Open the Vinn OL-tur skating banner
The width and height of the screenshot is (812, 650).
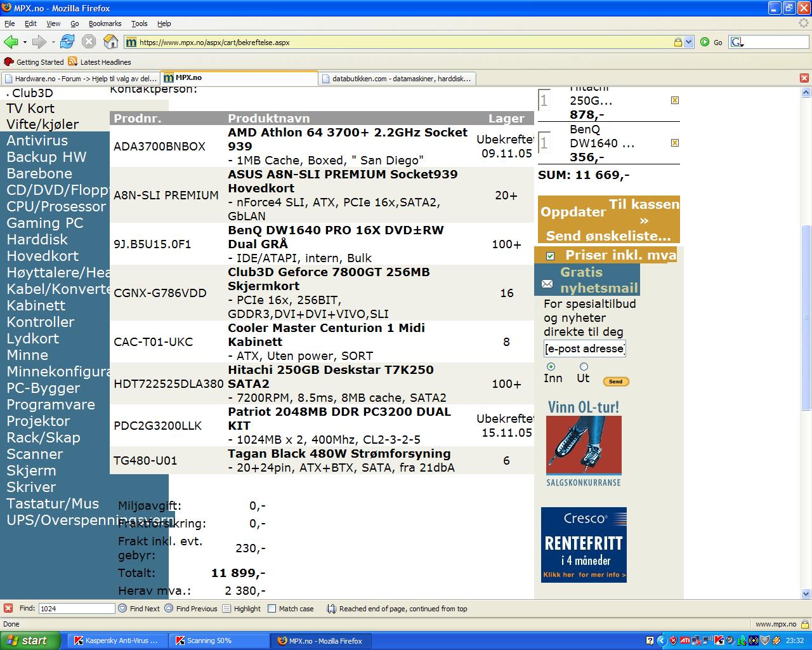(x=584, y=443)
